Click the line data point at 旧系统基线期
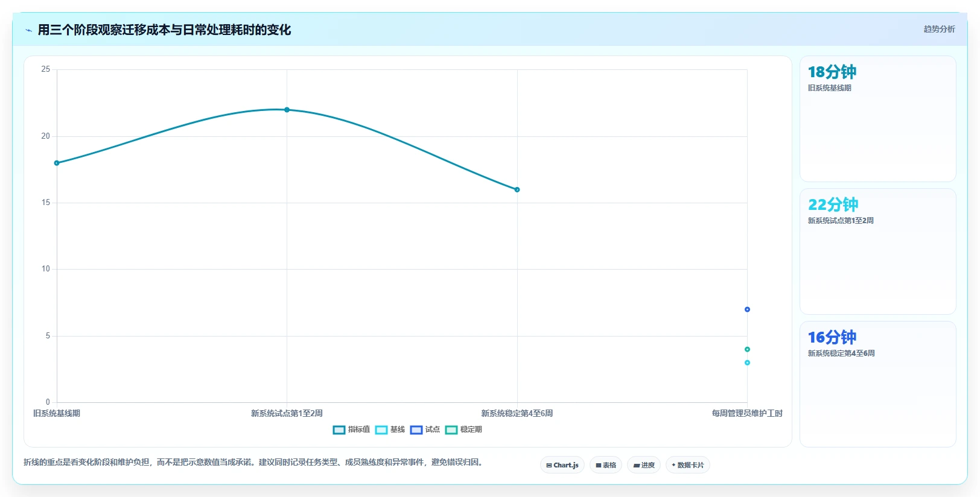This screenshot has width=980, height=497. pyautogui.click(x=57, y=163)
